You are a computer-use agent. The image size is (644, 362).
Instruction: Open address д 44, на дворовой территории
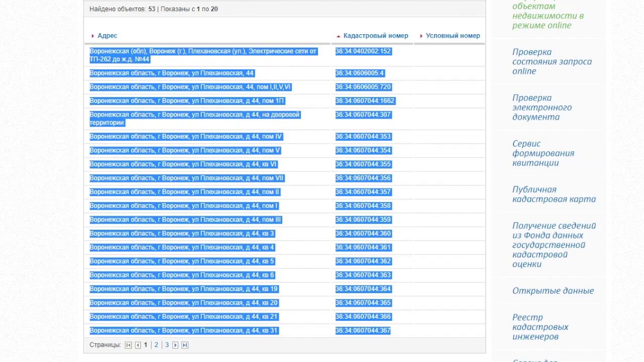[195, 119]
